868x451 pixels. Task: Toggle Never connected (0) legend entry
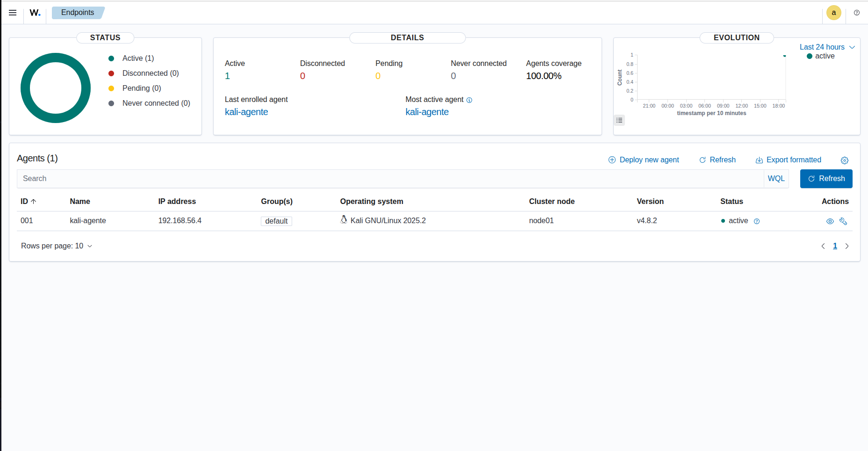(x=149, y=103)
